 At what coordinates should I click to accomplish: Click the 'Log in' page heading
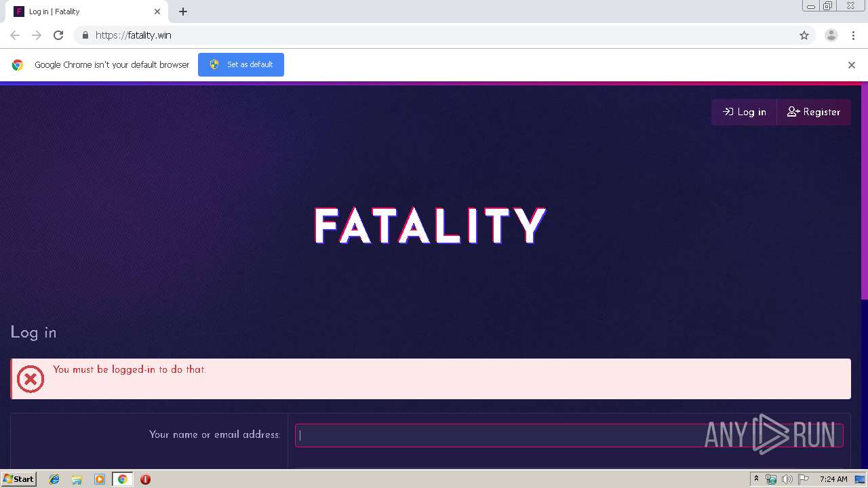click(33, 332)
